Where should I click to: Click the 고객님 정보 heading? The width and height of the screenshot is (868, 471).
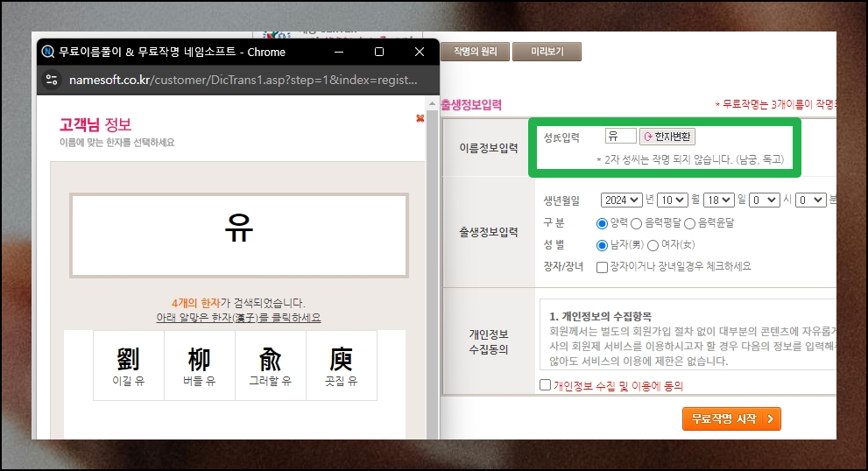coord(95,124)
